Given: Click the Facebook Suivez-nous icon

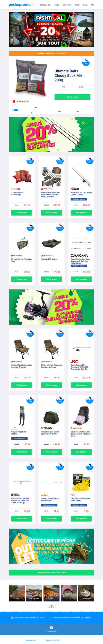Looking at the screenshot, I should [x=51, y=628].
